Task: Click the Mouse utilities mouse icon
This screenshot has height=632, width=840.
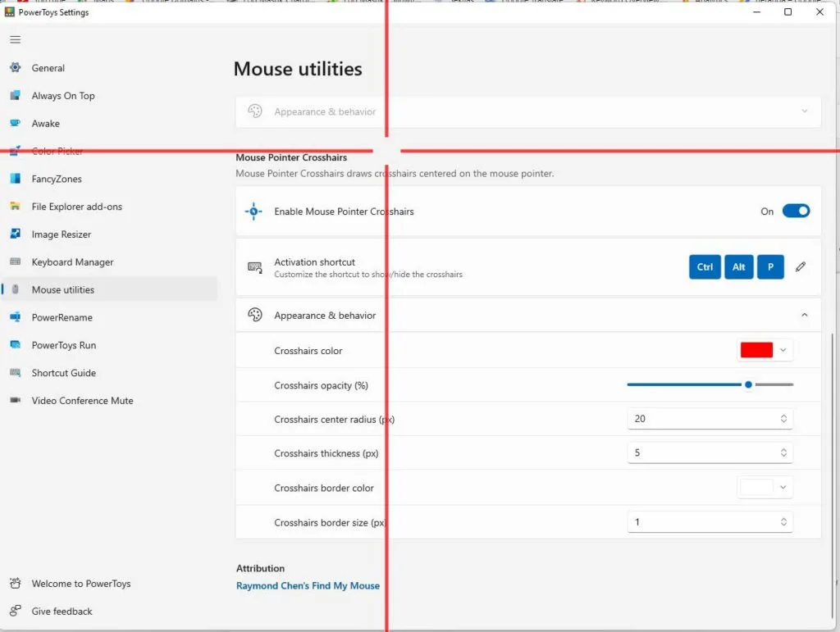Action: point(15,289)
